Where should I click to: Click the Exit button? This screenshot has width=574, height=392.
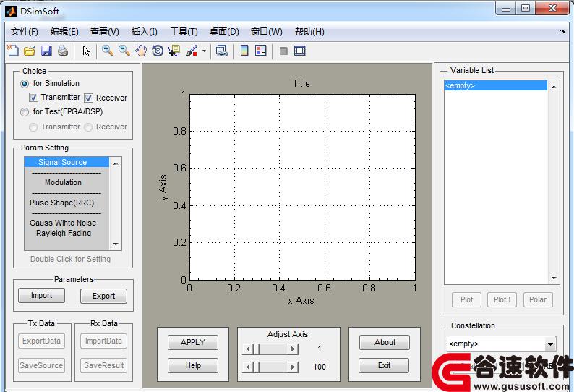coord(384,365)
